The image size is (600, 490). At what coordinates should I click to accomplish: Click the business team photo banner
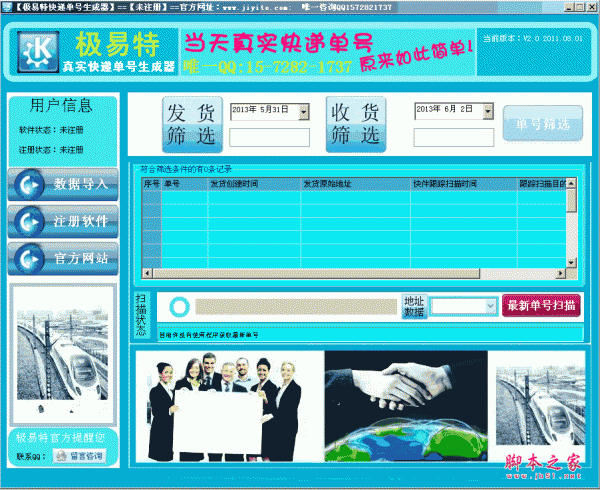click(x=230, y=406)
